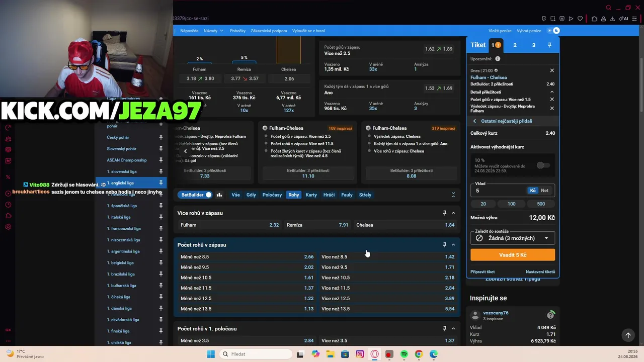
Task: Open the Zákaznická podpora link
Action: [x=269, y=31]
